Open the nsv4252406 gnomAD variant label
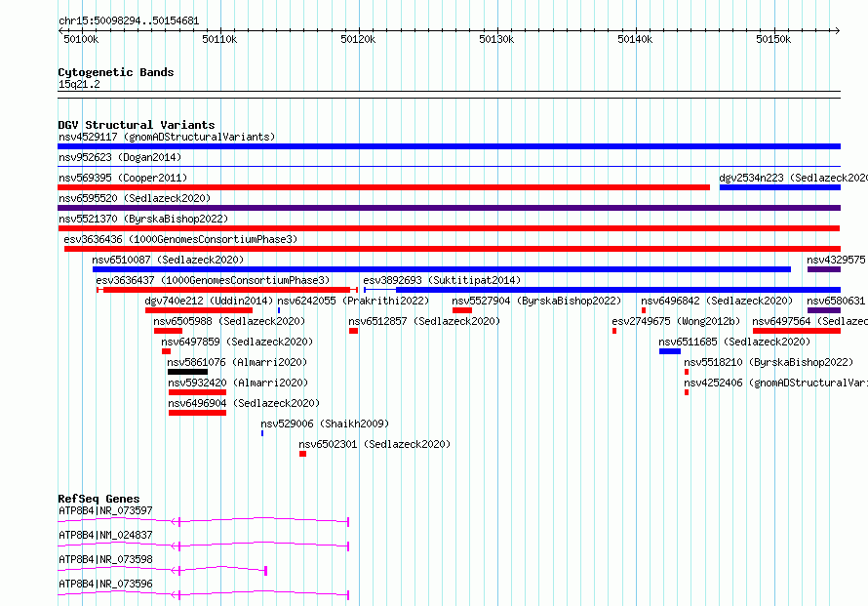Screen dimensions: 868x606 [x=775, y=383]
